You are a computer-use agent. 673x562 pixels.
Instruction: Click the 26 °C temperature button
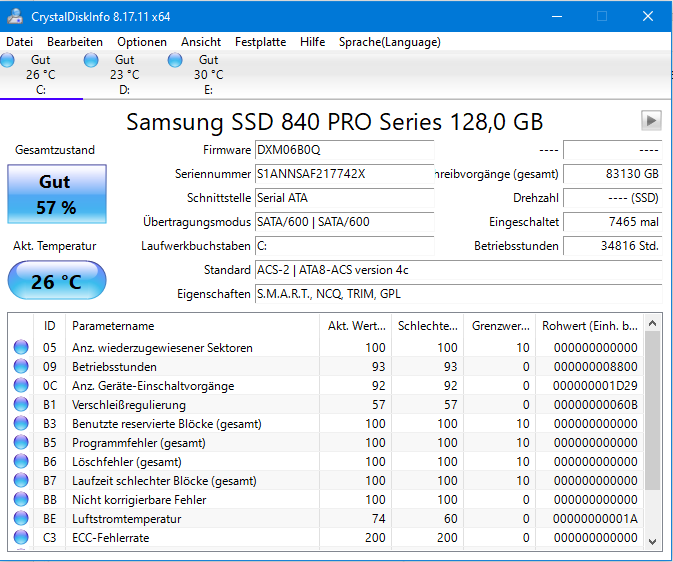[x=57, y=280]
